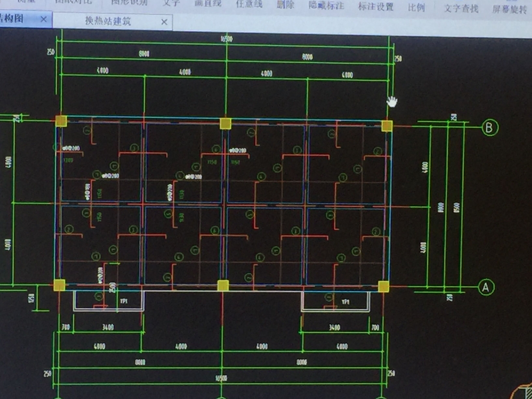Close the 换热站建筑 tab

point(164,22)
